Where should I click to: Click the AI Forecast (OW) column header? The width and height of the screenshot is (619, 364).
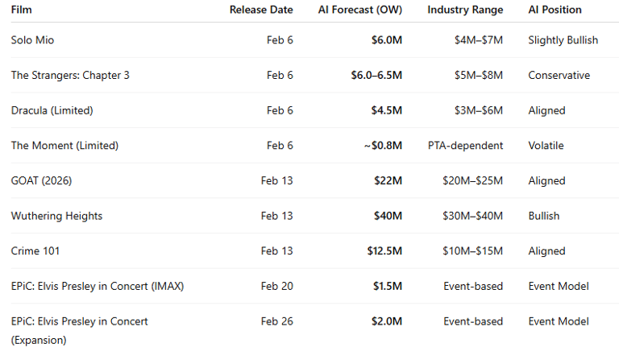pos(360,10)
